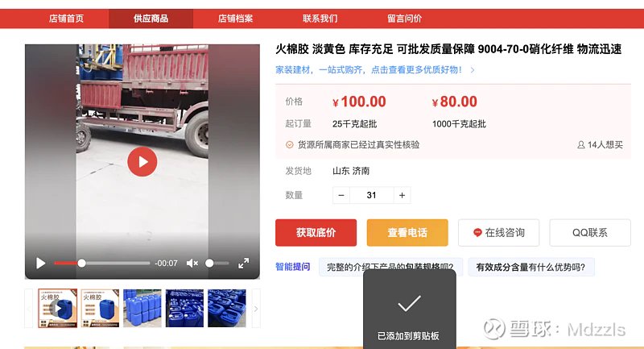Enter fullscreen with the expand arrows icon
The image size is (644, 349).
click(x=244, y=263)
